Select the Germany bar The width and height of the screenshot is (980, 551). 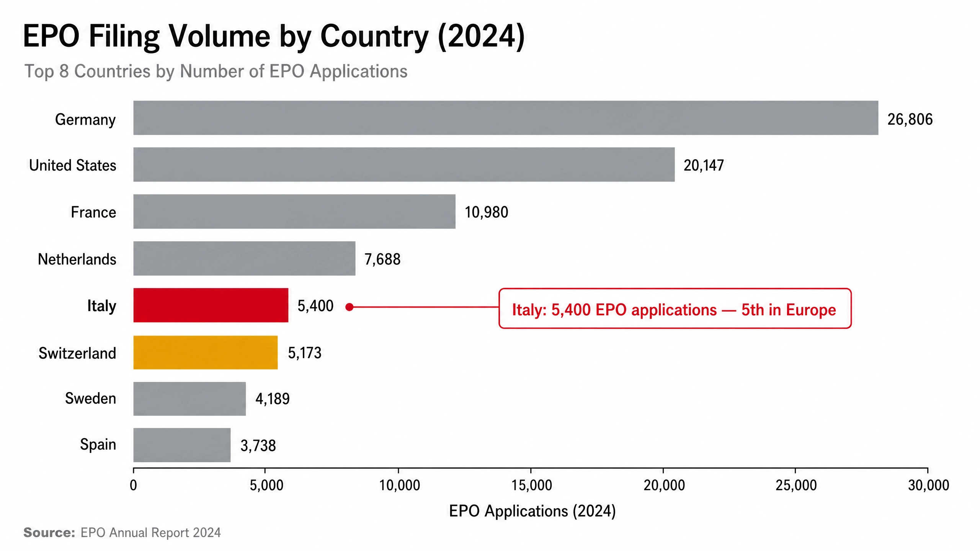click(506, 118)
